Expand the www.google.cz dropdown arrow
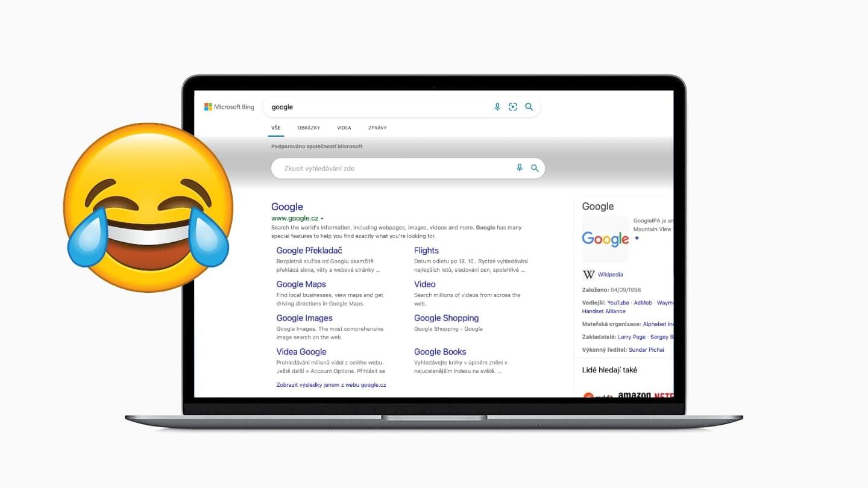Image resolution: width=868 pixels, height=488 pixels. 322,218
